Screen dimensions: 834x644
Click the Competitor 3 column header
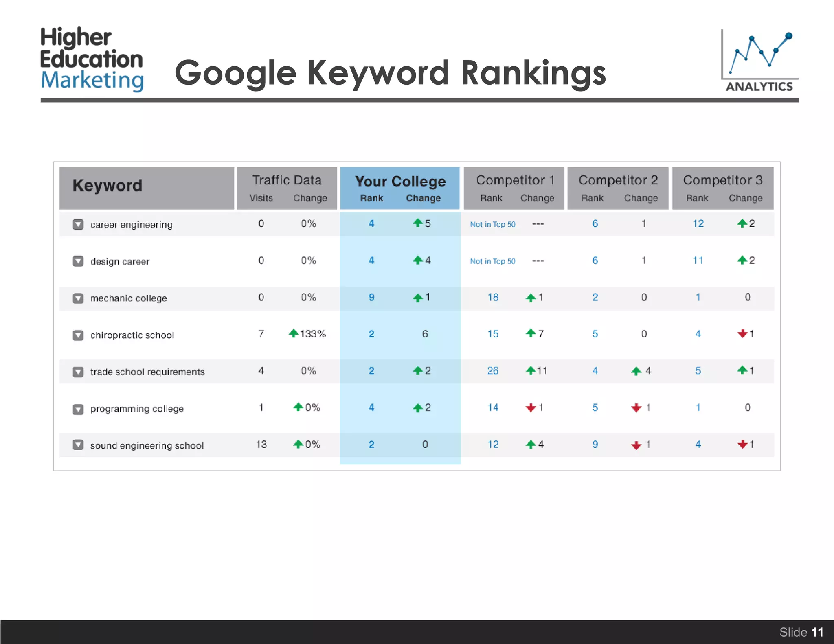click(x=723, y=188)
